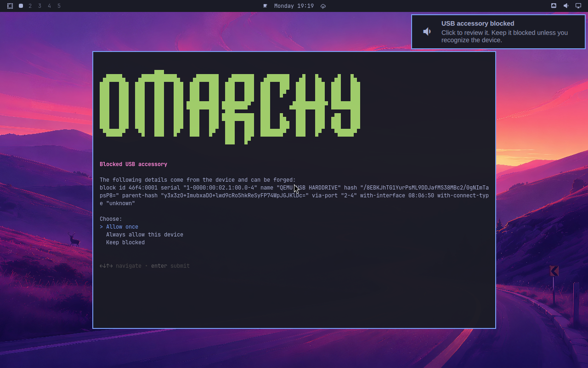Click the "Blocked USB accessory" heading
588x368 pixels.
click(133, 164)
